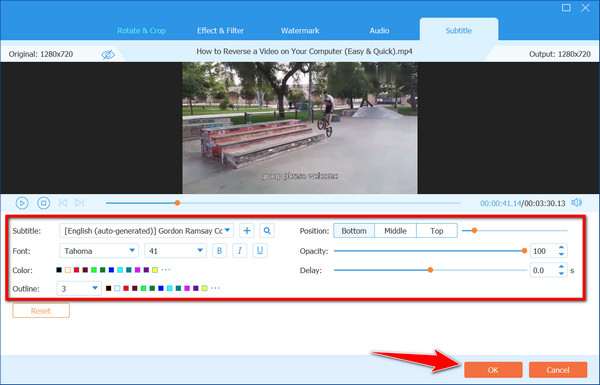
Task: Click the video timeline progress bar
Action: click(283, 203)
